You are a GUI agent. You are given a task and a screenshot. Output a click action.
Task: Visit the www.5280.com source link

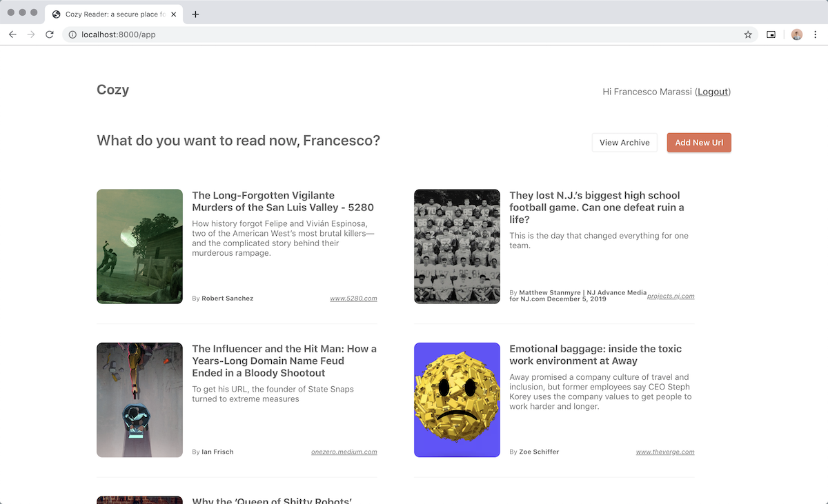click(x=353, y=299)
